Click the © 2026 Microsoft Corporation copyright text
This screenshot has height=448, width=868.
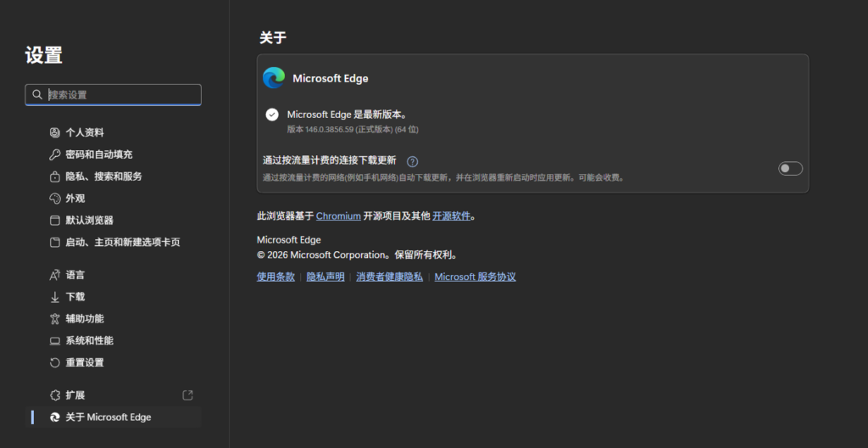pyautogui.click(x=357, y=255)
